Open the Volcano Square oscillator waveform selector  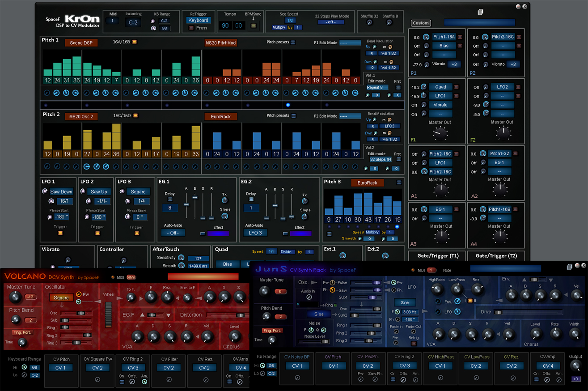61,297
